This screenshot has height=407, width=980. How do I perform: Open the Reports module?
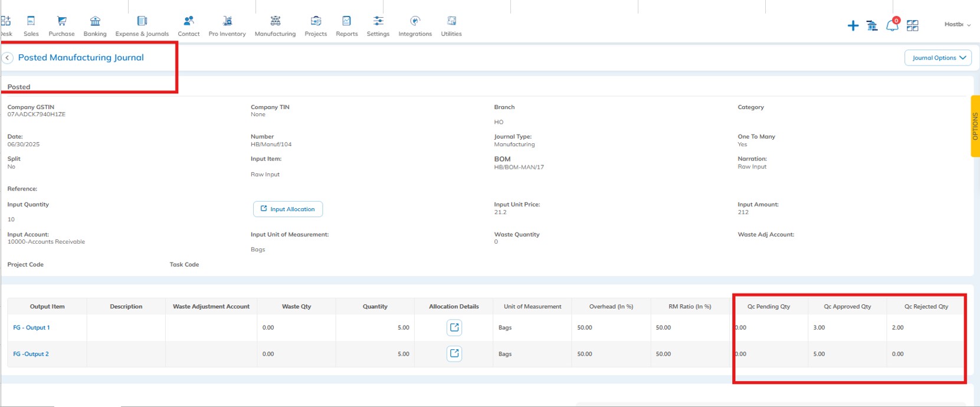tap(347, 27)
